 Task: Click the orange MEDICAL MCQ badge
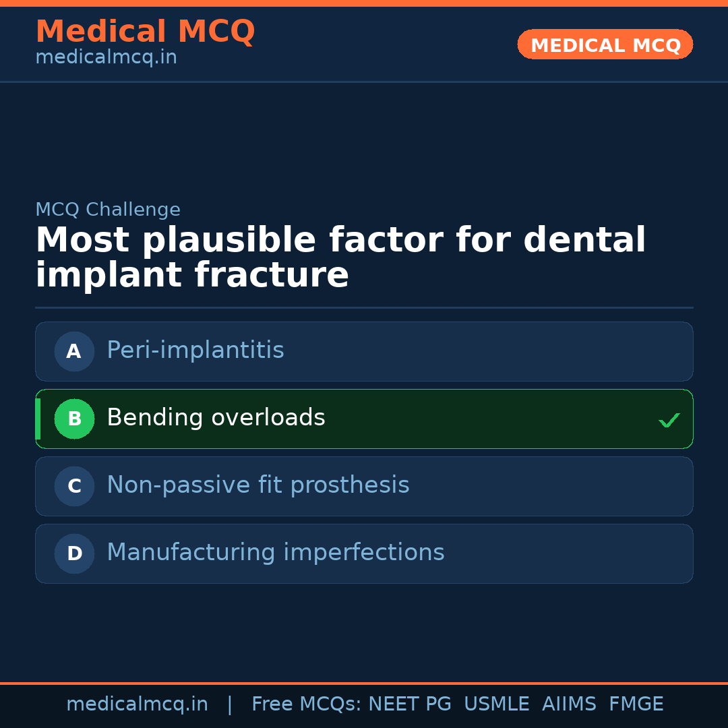(x=605, y=45)
